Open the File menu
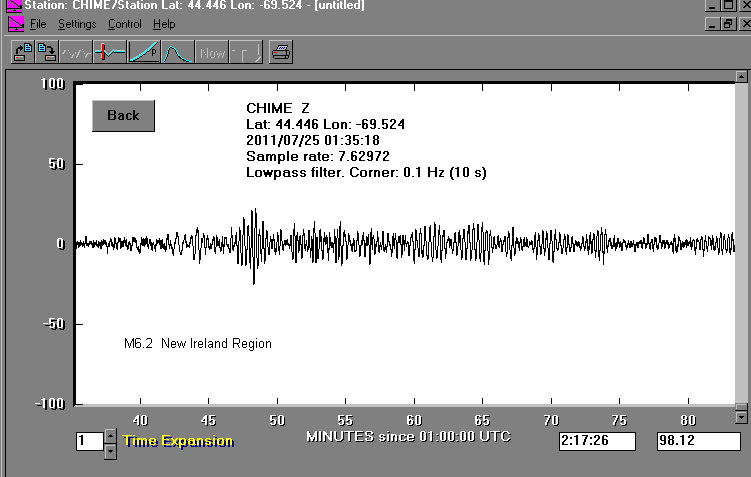Screen dimensions: 751x477 [x=38, y=24]
